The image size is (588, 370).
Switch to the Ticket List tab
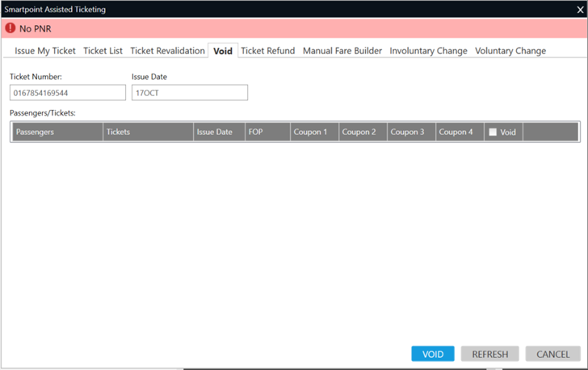pyautogui.click(x=103, y=51)
